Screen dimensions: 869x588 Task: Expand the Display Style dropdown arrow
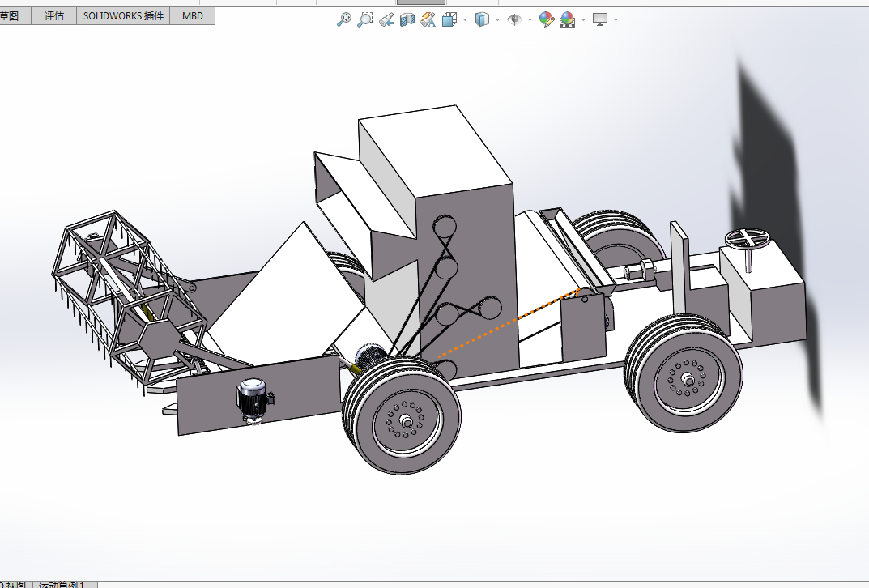click(497, 20)
